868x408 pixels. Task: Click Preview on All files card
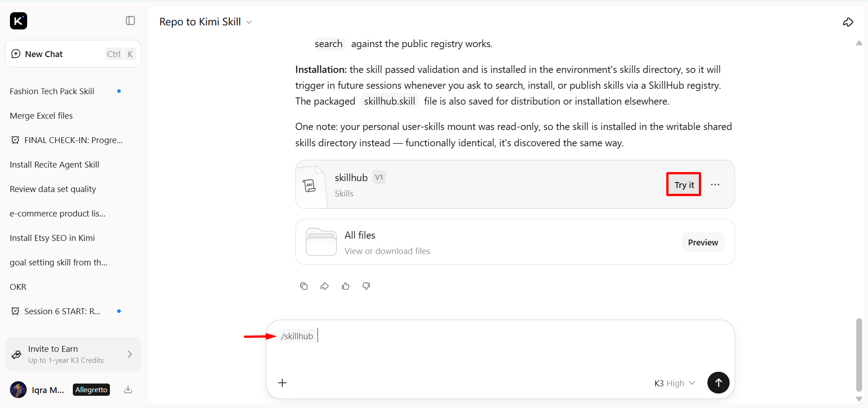coord(703,242)
